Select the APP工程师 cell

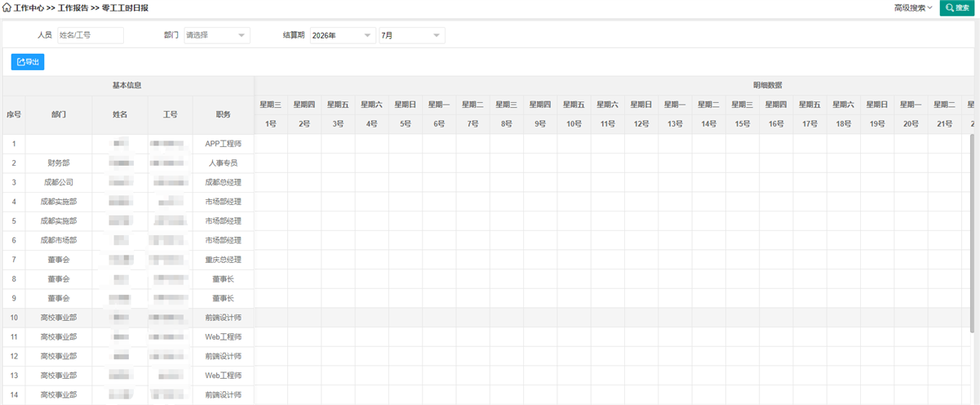click(224, 144)
